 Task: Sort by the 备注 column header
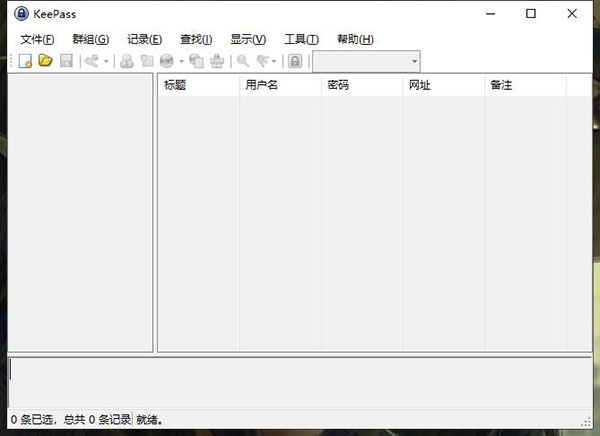point(525,85)
